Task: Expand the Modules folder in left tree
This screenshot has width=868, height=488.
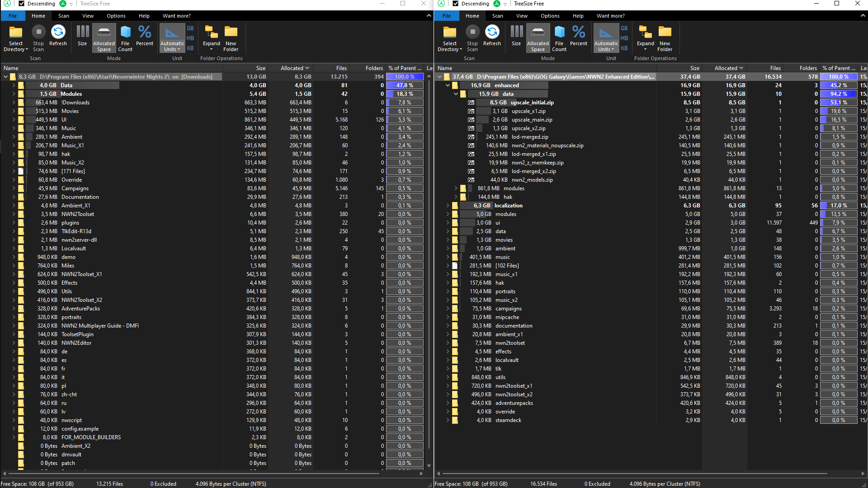Action: point(14,94)
